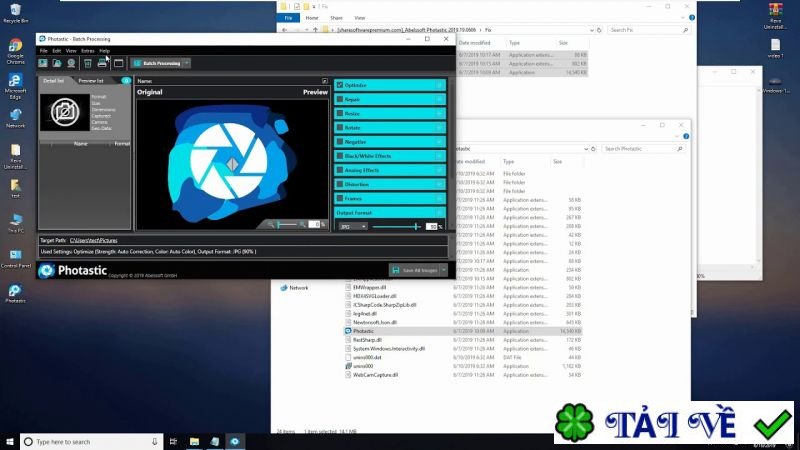Click the add folder toolbar icon
Viewport: 800px width, 450px height.
57,63
